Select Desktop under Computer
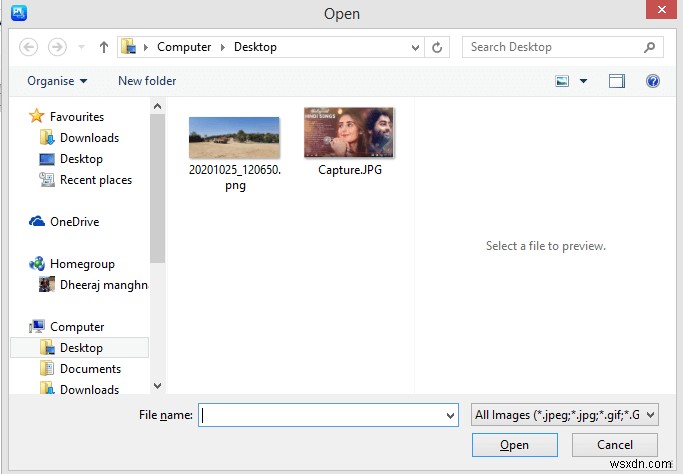This screenshot has width=683, height=474. (79, 348)
